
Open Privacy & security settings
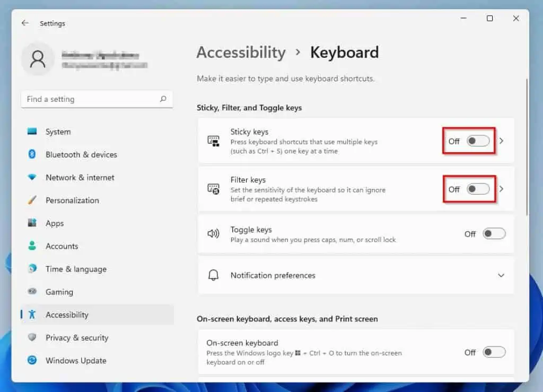[x=98, y=337]
